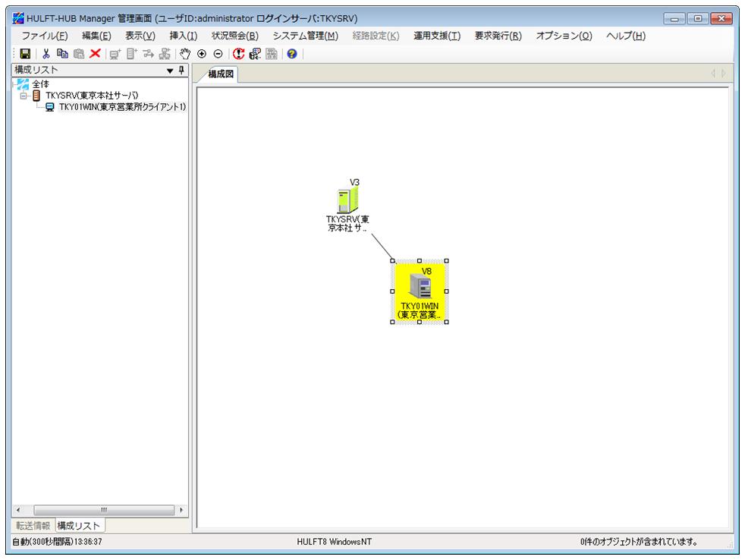This screenshot has height=560, width=745.
Task: Click the Paste clipboard icon
Action: click(79, 54)
